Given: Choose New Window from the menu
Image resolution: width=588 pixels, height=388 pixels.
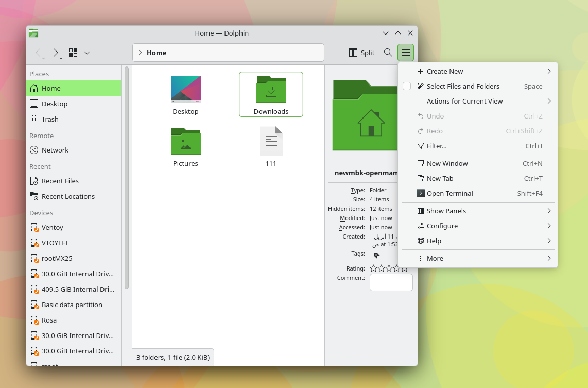Looking at the screenshot, I should 478,164.
